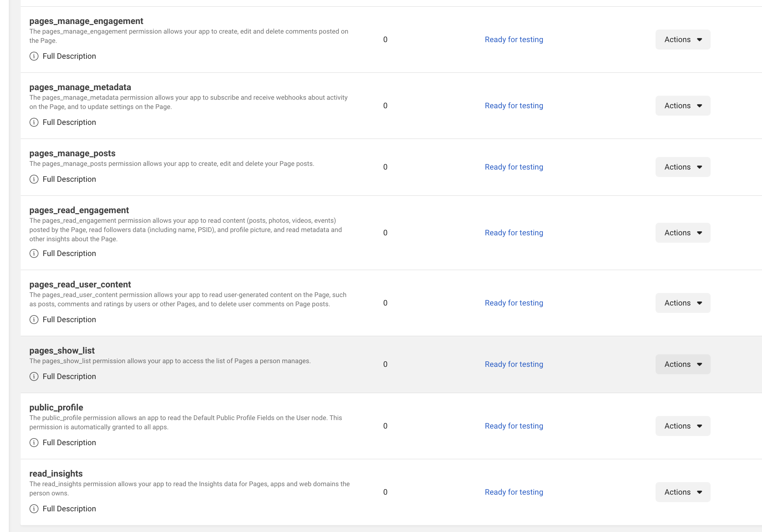This screenshot has height=532, width=762.
Task: Open Actions dropdown for pages_manage_engagement
Action: tap(683, 40)
